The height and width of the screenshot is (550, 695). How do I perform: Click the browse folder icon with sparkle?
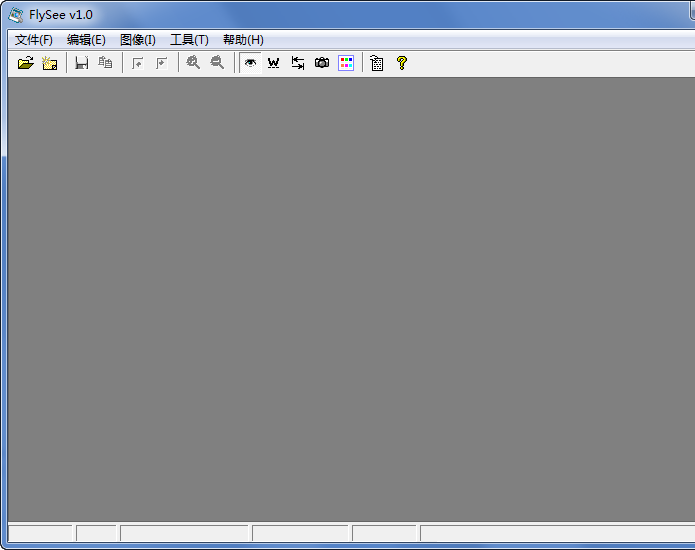[x=50, y=63]
